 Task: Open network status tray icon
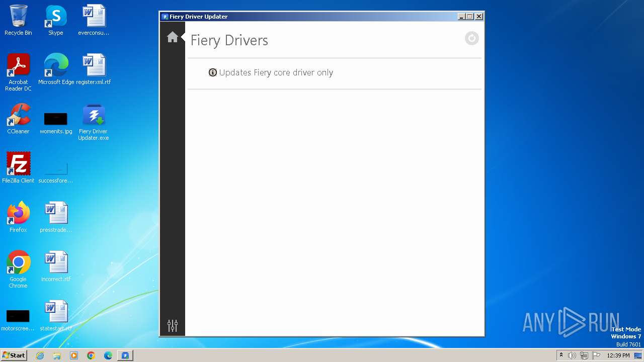pos(584,355)
